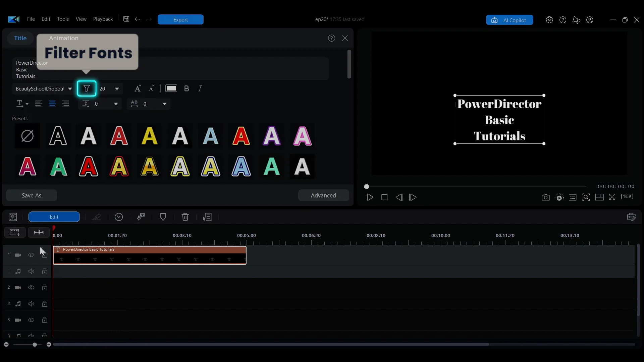
Task: Delete selected clip with trash icon
Action: [x=185, y=217]
